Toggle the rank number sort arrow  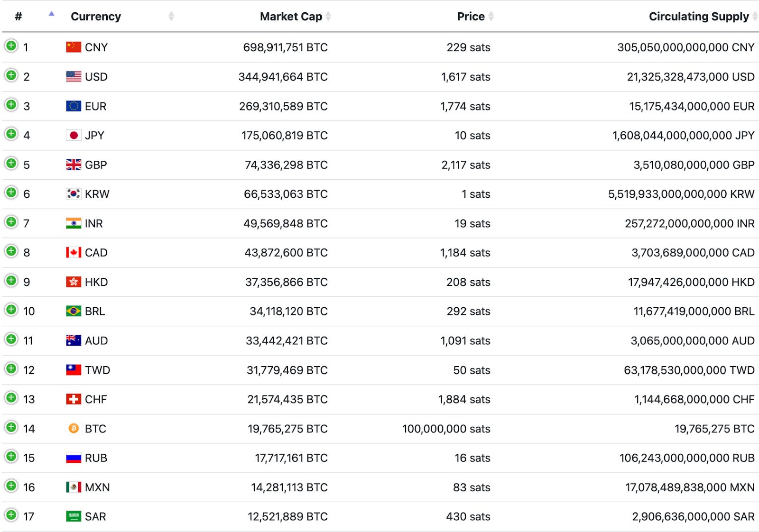(51, 14)
